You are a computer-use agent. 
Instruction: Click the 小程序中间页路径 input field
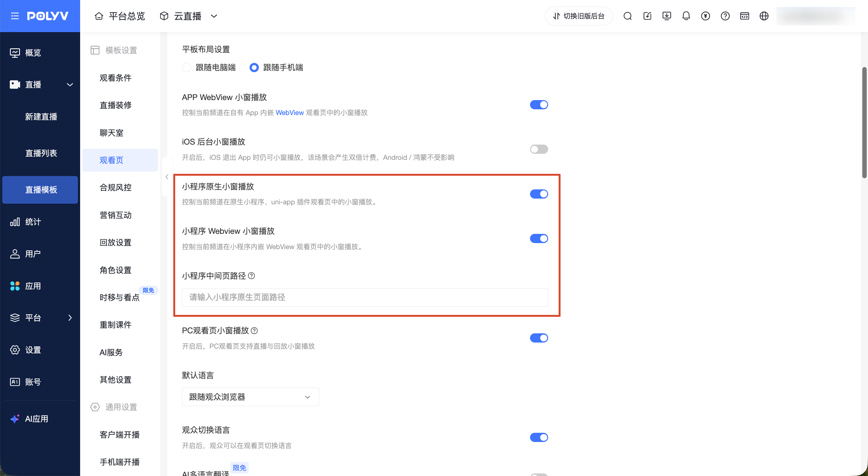(365, 297)
